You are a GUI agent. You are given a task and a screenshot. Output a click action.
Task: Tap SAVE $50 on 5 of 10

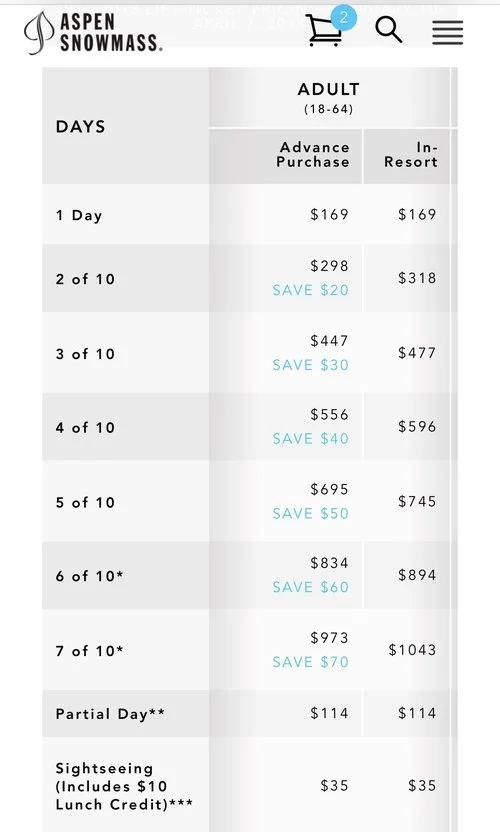311,514
